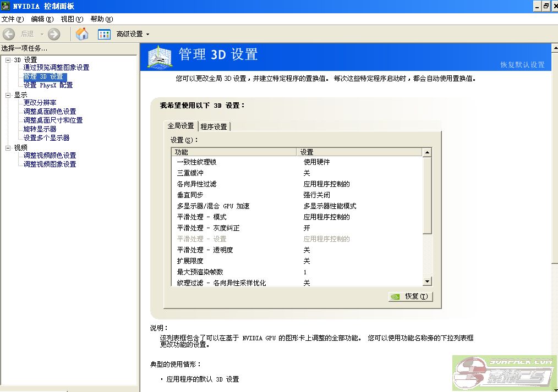Viewport: 558px width, 392px height.
Task: Click the settings list scroll-up arrow
Action: [x=427, y=152]
